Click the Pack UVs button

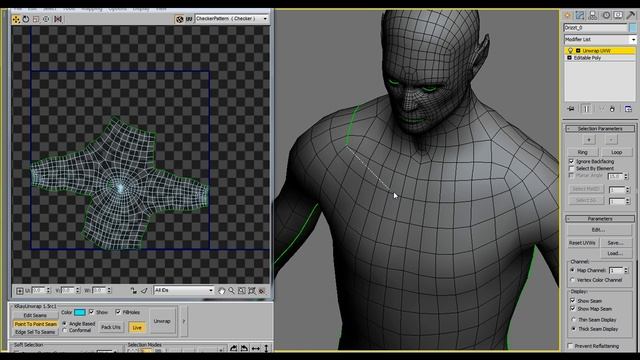[x=111, y=327]
